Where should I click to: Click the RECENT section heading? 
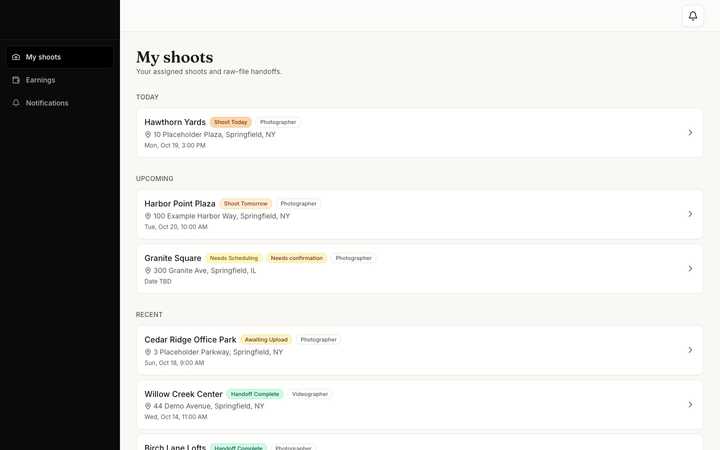coord(149,315)
